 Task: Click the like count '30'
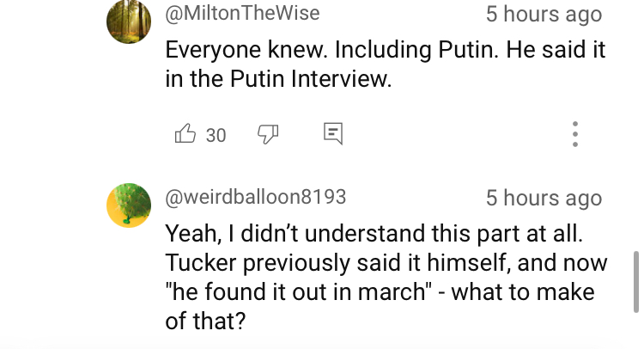[216, 135]
